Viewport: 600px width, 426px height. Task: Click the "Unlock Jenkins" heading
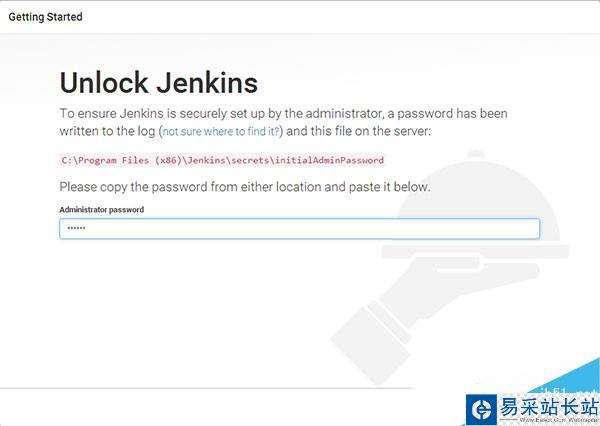coord(158,82)
